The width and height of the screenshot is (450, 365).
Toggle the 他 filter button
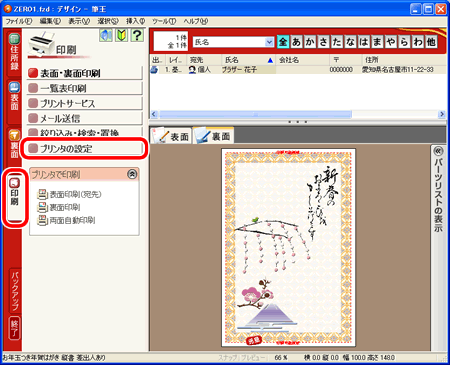431,42
